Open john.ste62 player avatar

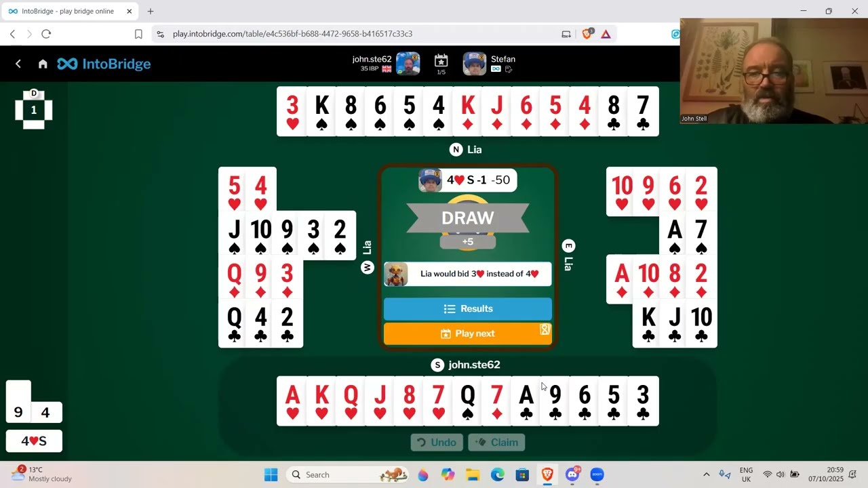(408, 64)
